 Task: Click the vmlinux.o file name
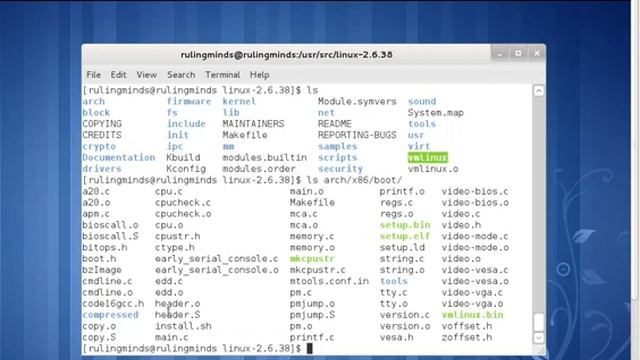[x=433, y=169]
